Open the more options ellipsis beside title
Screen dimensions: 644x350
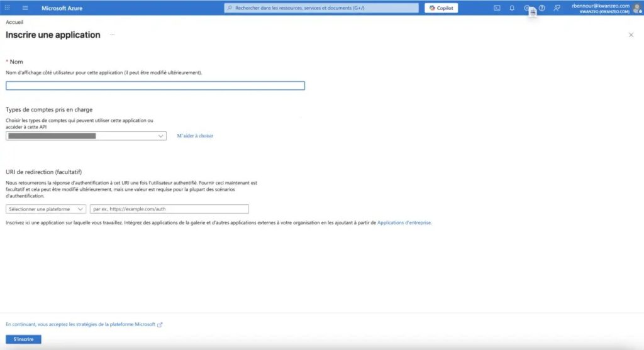(x=112, y=35)
